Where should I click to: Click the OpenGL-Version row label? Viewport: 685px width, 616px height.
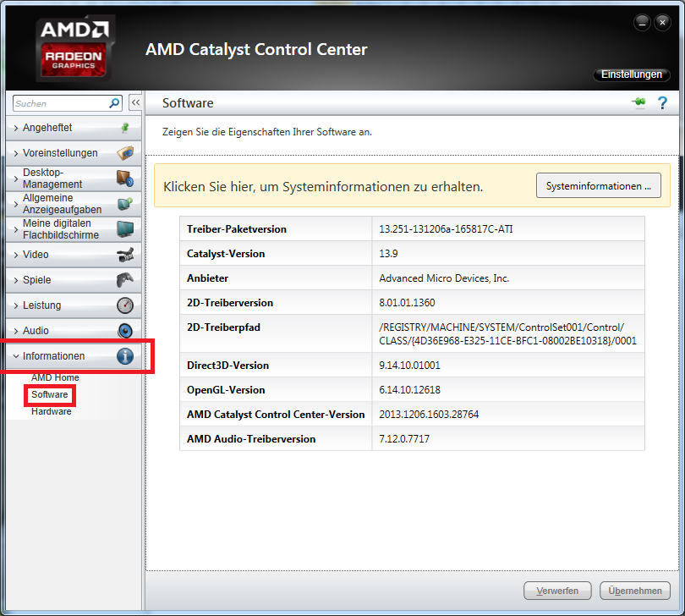pos(226,390)
